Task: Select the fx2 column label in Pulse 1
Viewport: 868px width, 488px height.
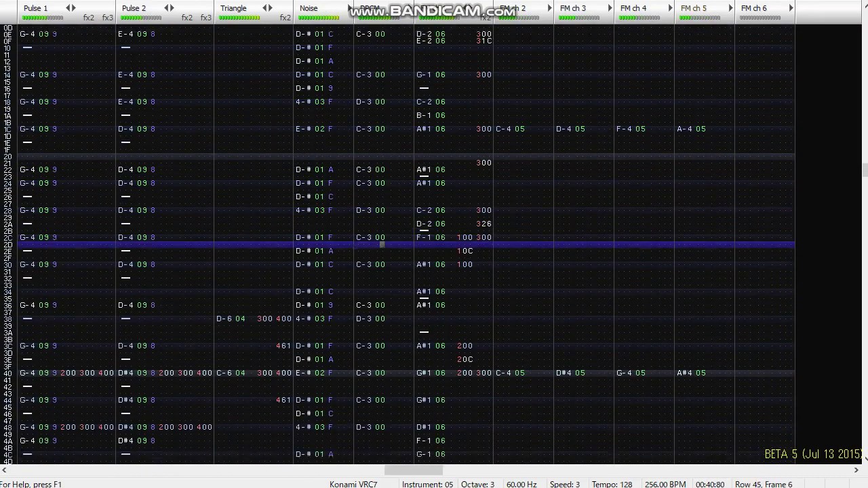Action: pos(89,18)
